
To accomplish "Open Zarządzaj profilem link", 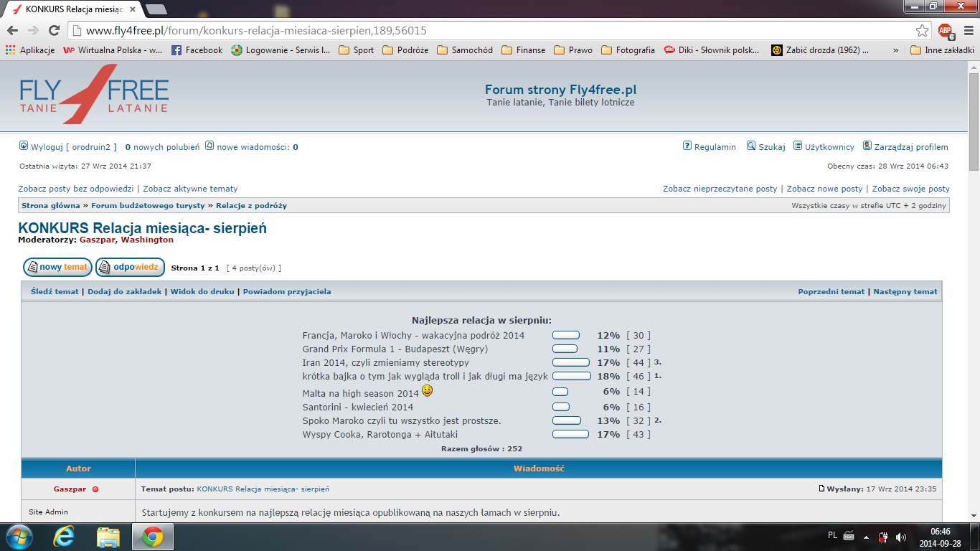I will [905, 147].
